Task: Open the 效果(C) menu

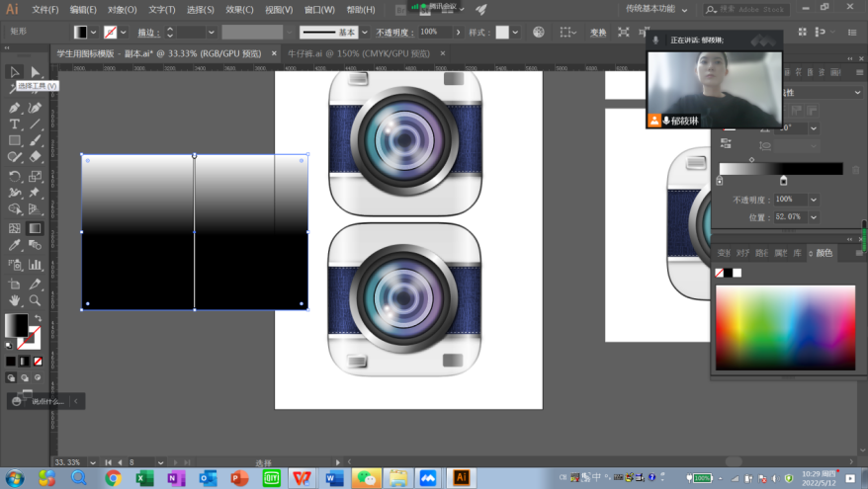Action: pos(239,9)
